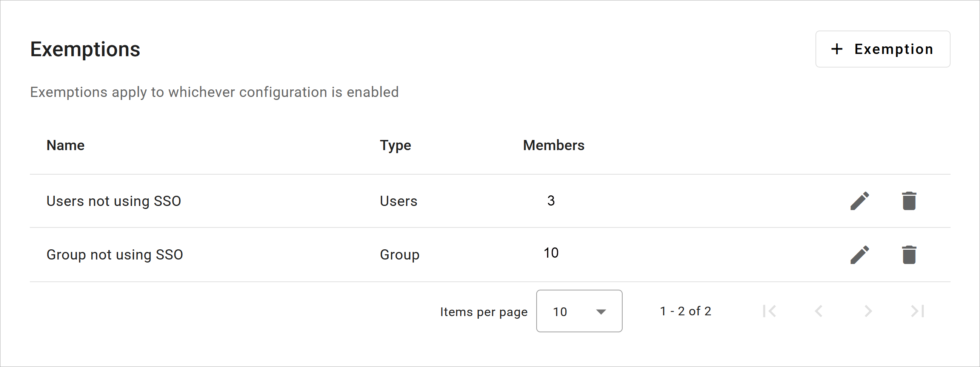This screenshot has width=980, height=367.
Task: Delete the "Group not using SSO" exemption
Action: coord(909,255)
